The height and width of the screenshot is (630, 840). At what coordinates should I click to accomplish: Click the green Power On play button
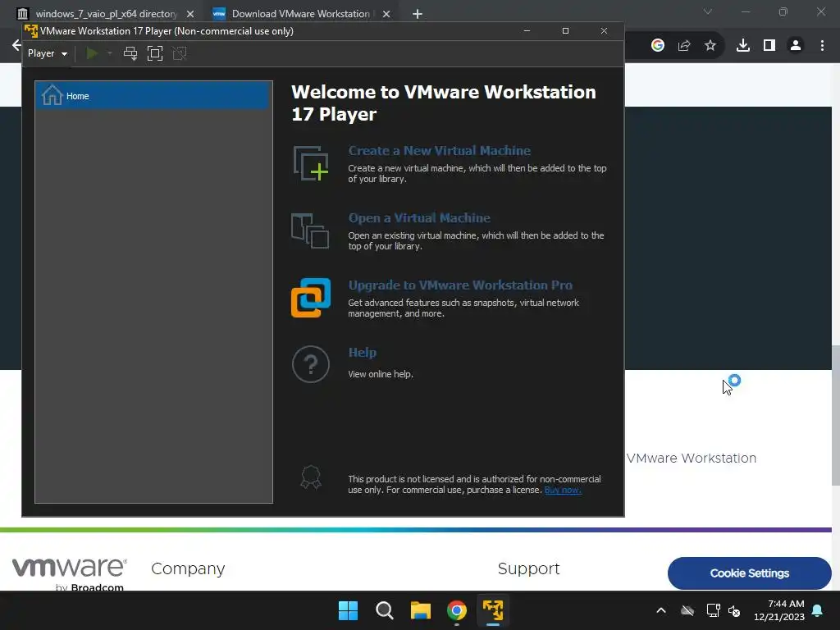point(92,53)
